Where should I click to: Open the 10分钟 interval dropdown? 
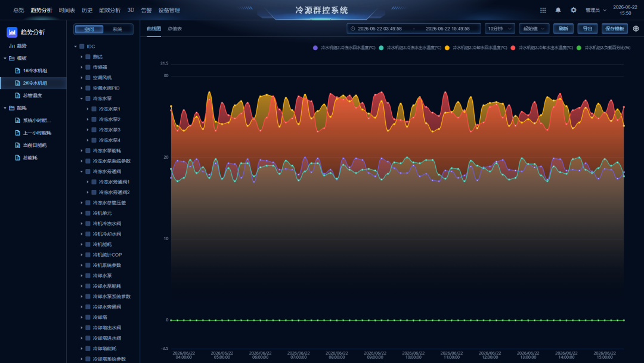(500, 29)
